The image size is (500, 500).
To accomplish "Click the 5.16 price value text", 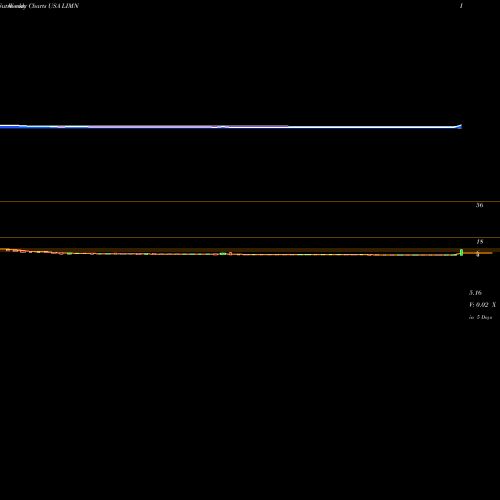I will click(x=475, y=293).
